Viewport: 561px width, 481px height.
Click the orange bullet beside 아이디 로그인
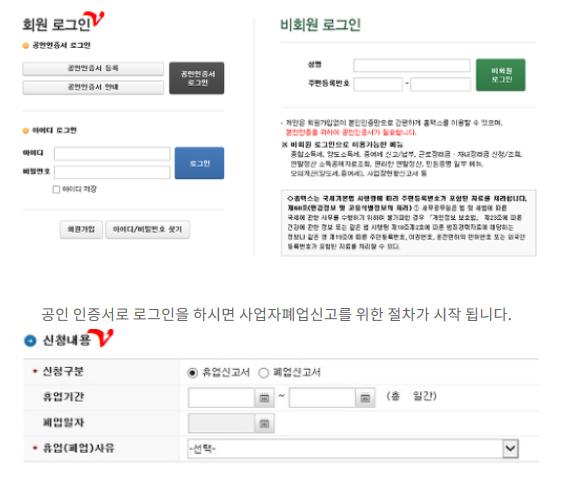pos(26,131)
